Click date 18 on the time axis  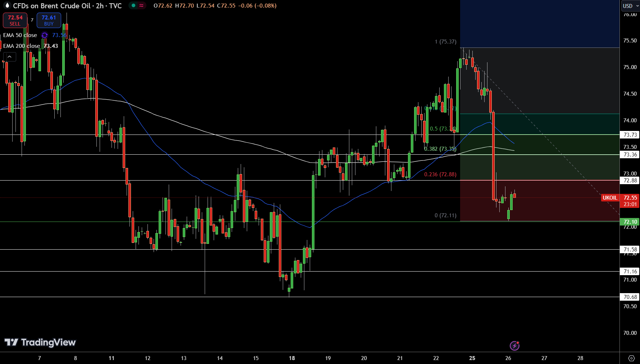point(292,358)
